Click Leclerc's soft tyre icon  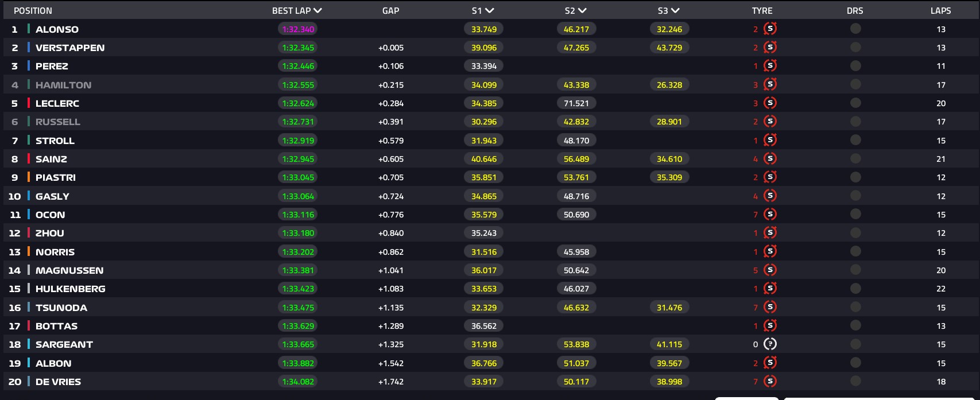[770, 103]
